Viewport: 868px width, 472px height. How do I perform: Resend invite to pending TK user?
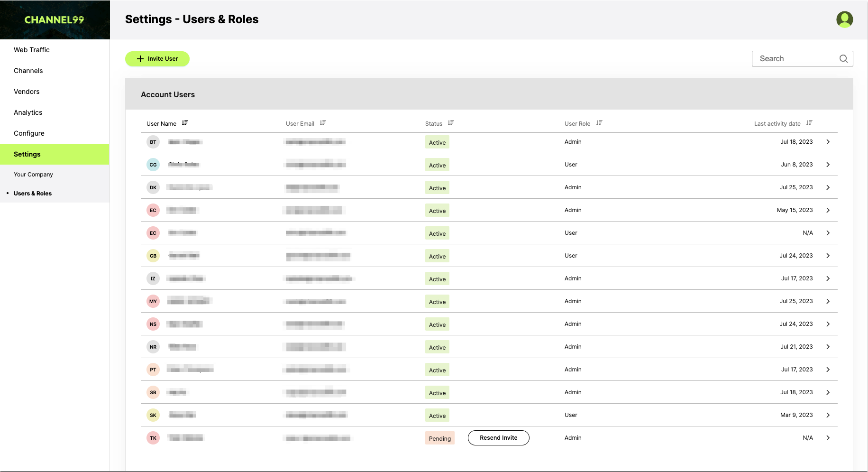point(499,438)
